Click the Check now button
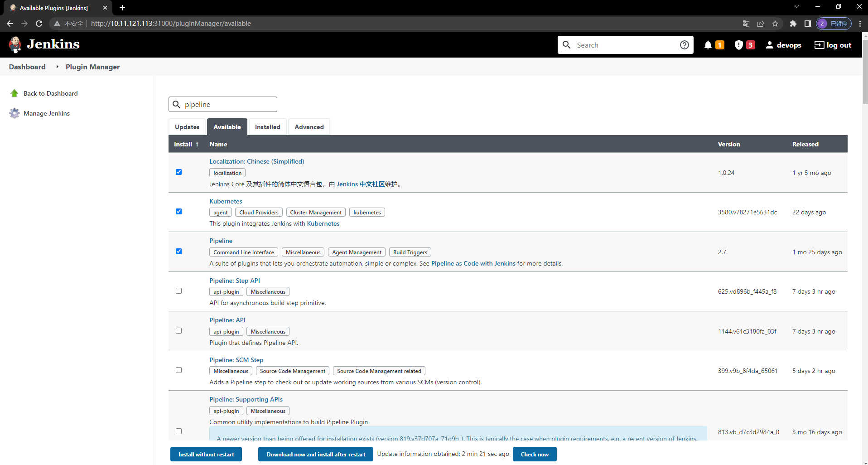 (535, 454)
